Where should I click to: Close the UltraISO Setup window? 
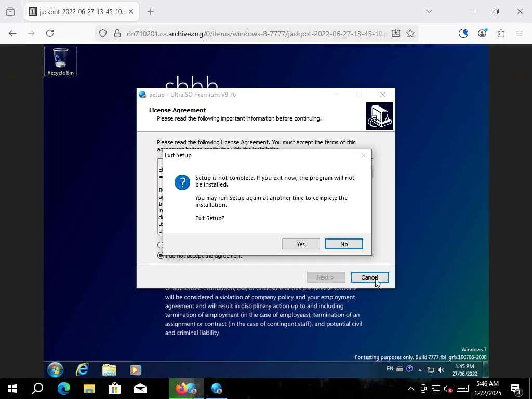pos(383,95)
